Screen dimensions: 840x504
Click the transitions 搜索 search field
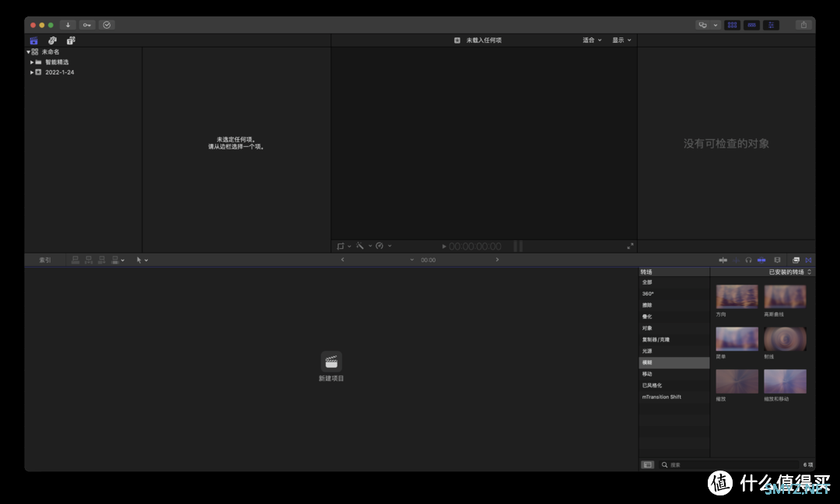click(729, 465)
